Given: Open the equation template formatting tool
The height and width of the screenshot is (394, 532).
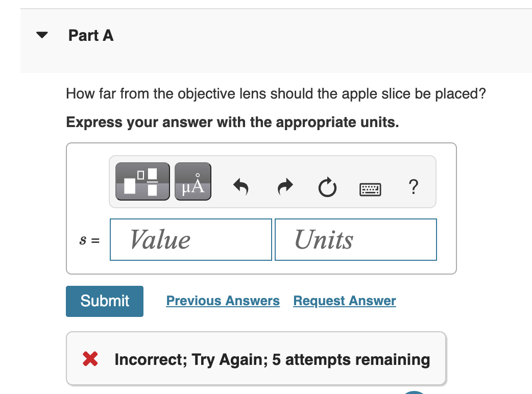Looking at the screenshot, I should [142, 181].
